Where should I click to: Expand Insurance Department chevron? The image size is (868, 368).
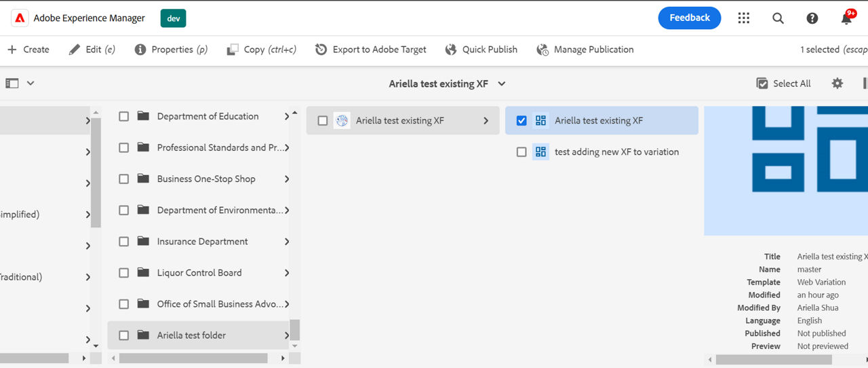click(x=286, y=242)
